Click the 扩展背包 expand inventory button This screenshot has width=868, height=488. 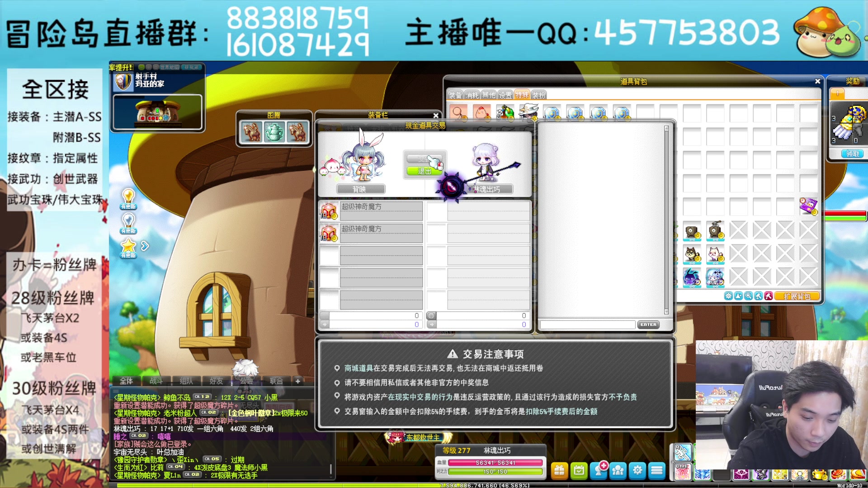tap(797, 296)
